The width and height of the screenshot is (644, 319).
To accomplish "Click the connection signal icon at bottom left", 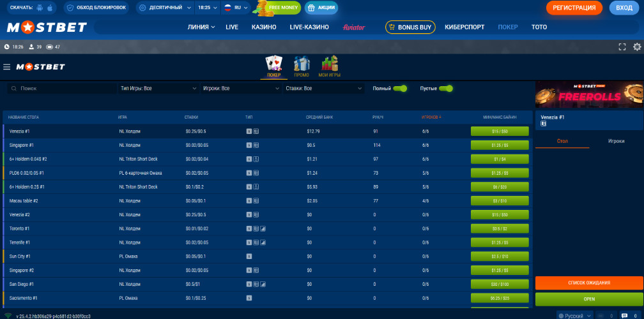I will tap(8, 316).
